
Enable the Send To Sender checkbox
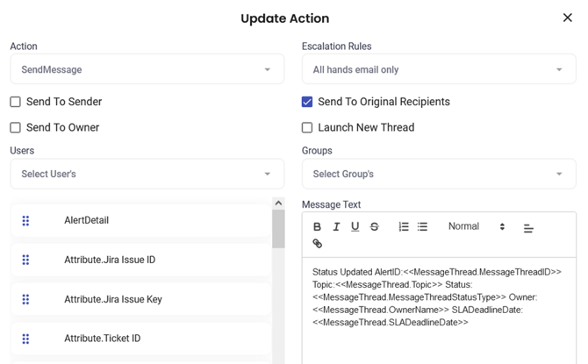[x=16, y=102]
